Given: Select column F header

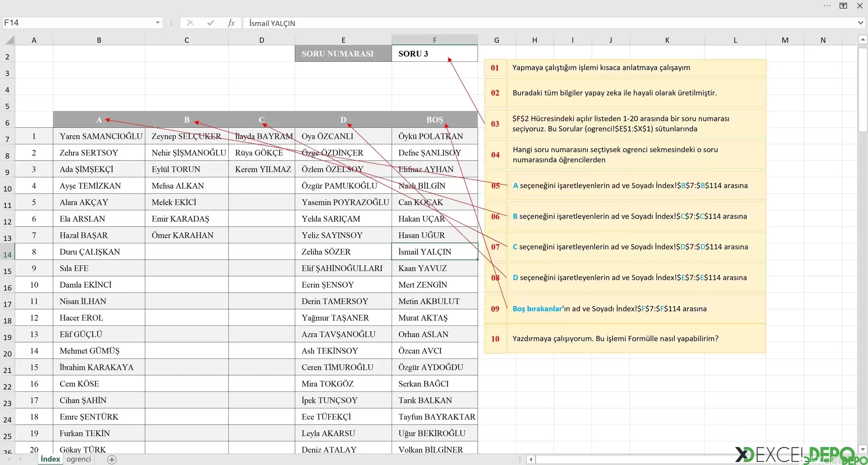Looking at the screenshot, I should coord(435,40).
